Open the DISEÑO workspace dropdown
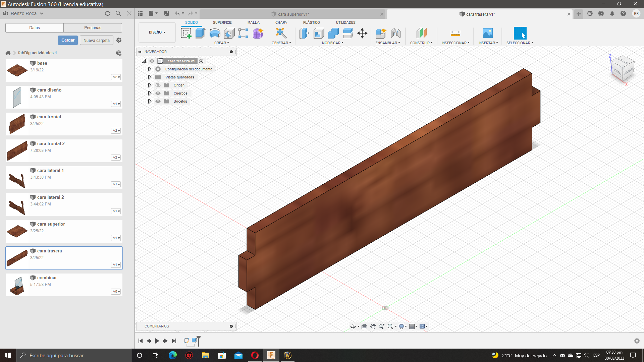Viewport: 644px width, 362px height. 157,33
